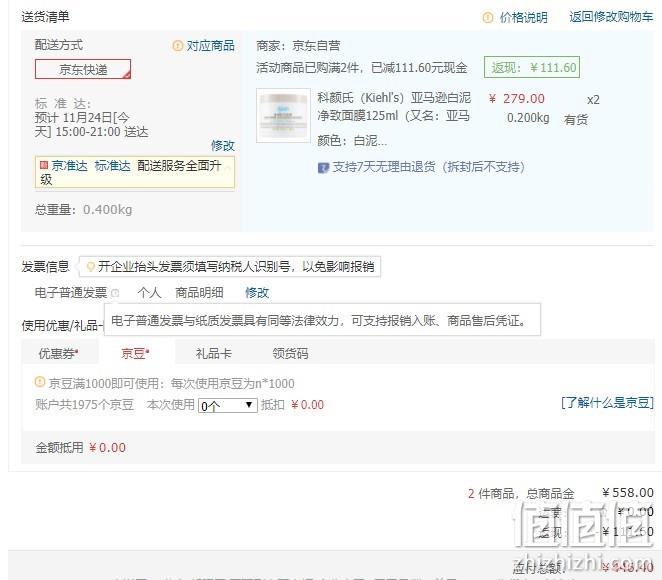Click the 了解什么是京豆 link
Viewport: 662px width, 580px height.
click(x=607, y=403)
